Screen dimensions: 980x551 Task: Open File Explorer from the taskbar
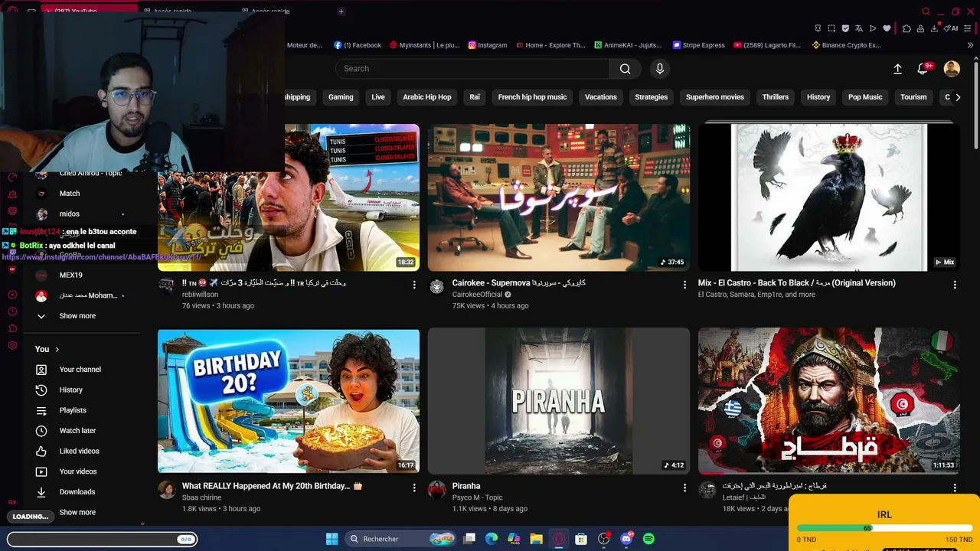pos(537,539)
